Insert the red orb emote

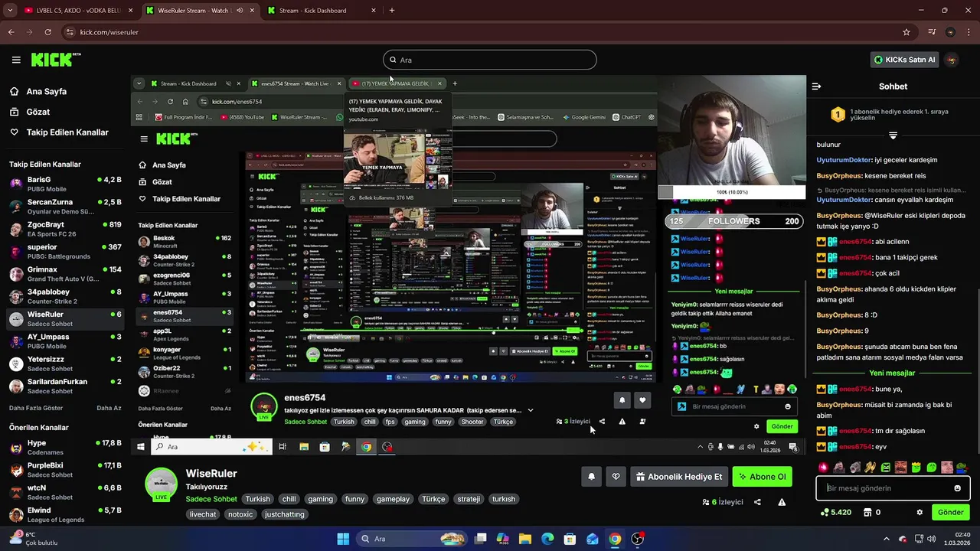tap(823, 467)
